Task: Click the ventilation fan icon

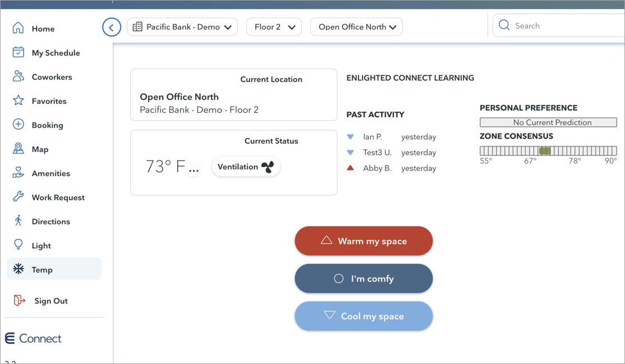Action: click(x=268, y=167)
